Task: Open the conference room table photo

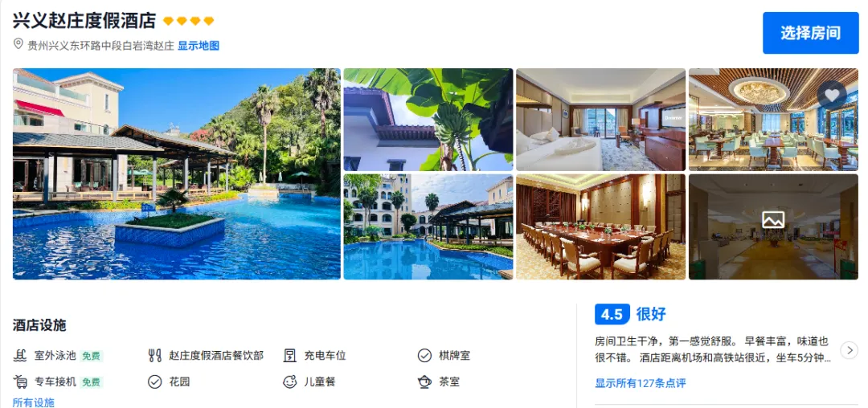Action: click(600, 226)
